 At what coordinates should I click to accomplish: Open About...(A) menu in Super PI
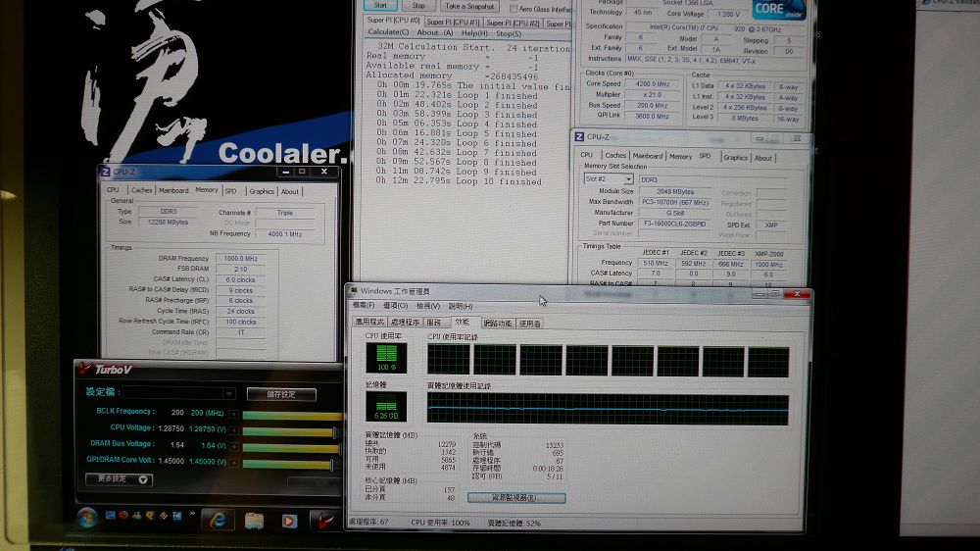[434, 33]
